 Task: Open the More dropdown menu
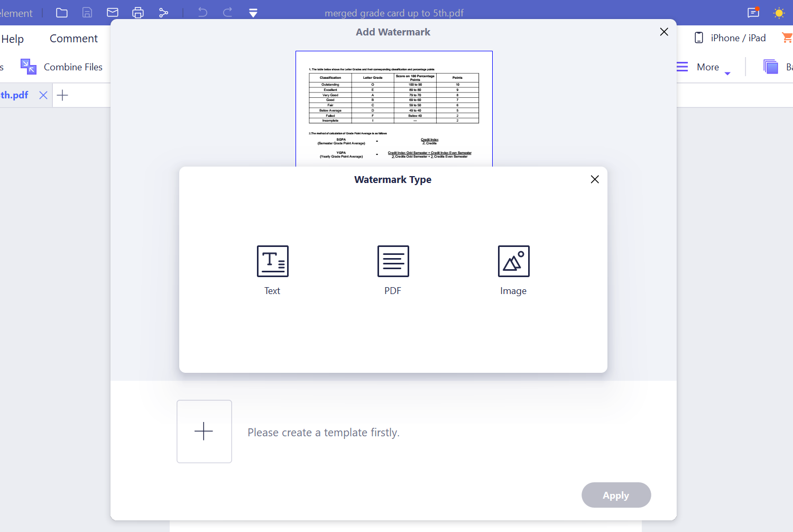point(712,67)
